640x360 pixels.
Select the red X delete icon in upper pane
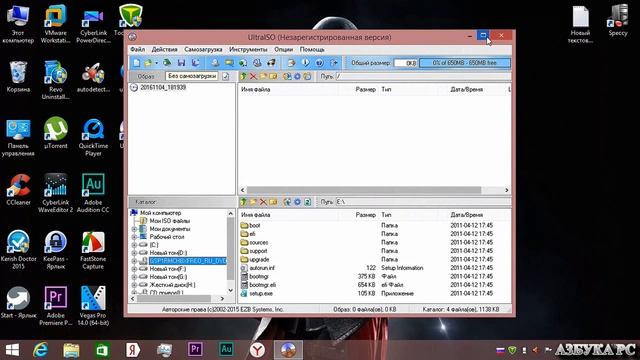(x=253, y=76)
